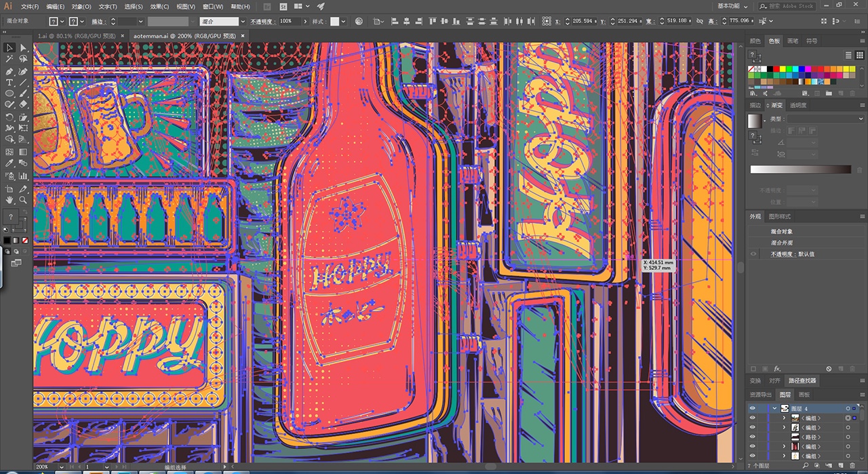
Task: Expand the second 编组 sublayer
Action: [x=785, y=428]
